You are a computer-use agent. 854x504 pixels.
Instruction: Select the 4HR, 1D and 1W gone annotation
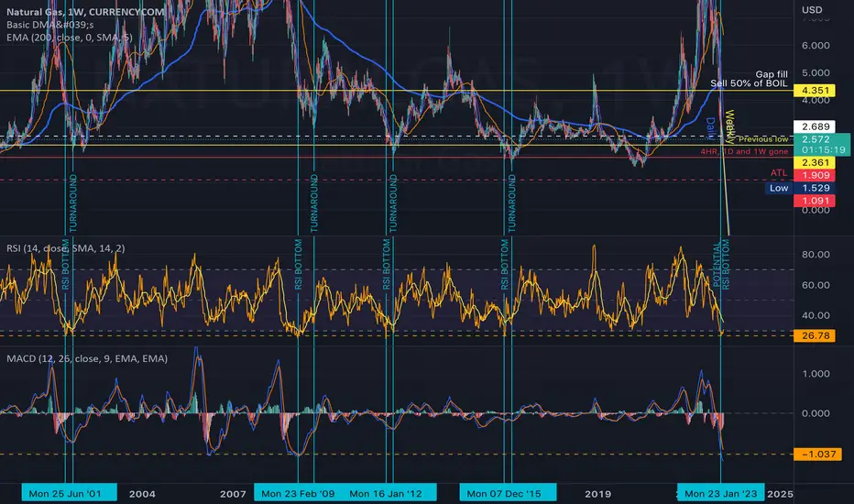pyautogui.click(x=744, y=151)
